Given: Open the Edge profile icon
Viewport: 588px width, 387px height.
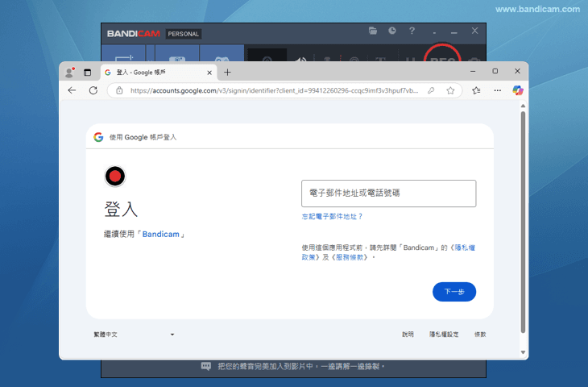Looking at the screenshot, I should (x=69, y=73).
